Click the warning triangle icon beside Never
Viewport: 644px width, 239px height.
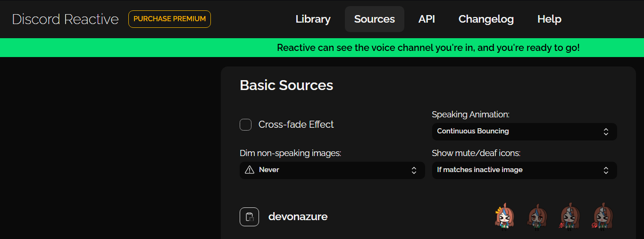250,170
